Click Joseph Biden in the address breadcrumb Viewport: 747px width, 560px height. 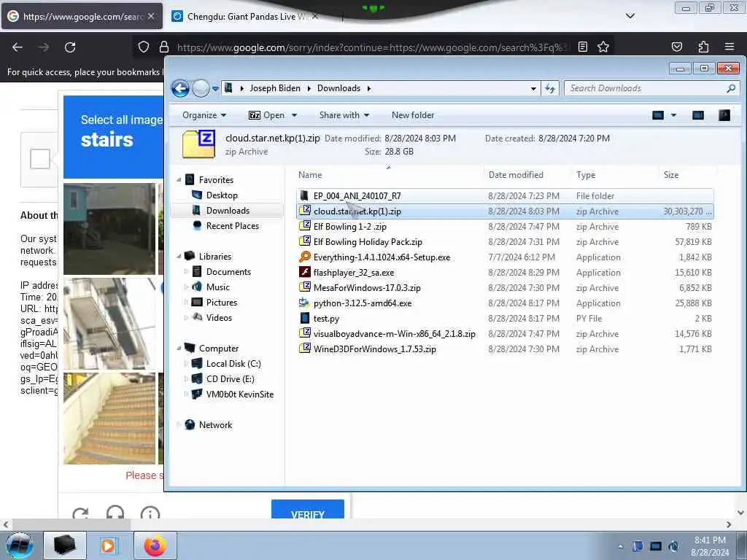(275, 88)
